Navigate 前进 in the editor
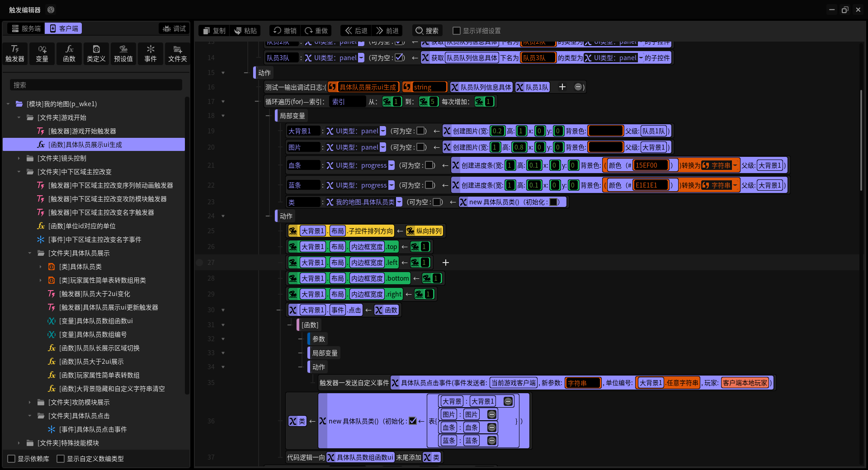 [387, 31]
